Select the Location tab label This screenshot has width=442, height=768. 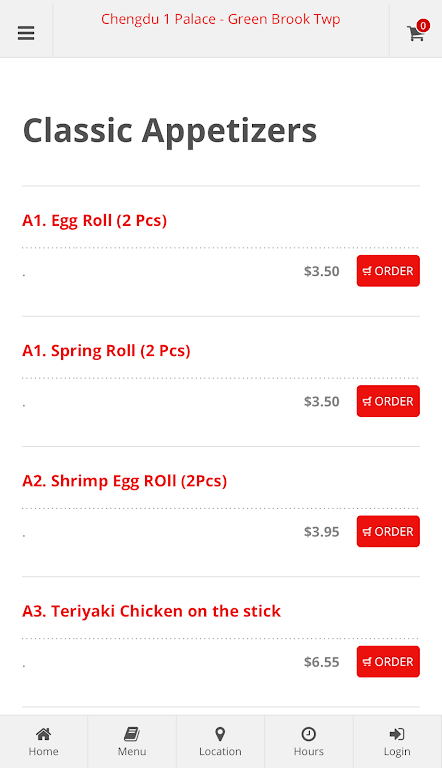[220, 751]
